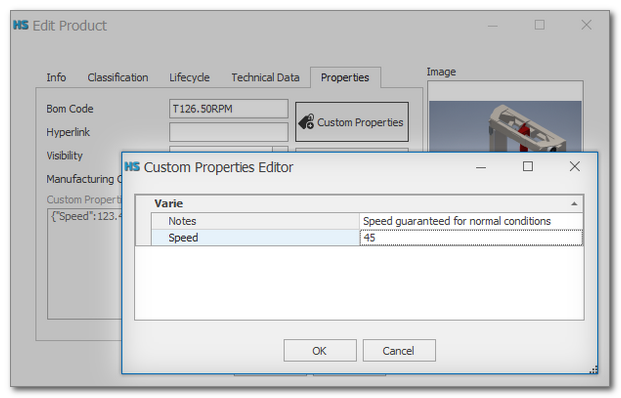Click the Notes value field

click(471, 221)
